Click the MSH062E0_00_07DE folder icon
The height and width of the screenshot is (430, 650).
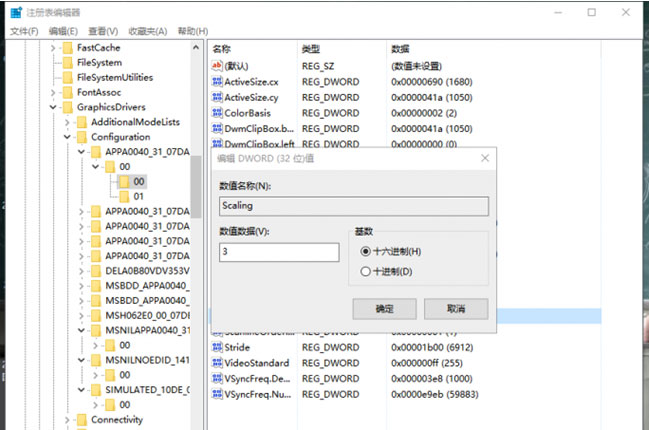pyautogui.click(x=96, y=316)
